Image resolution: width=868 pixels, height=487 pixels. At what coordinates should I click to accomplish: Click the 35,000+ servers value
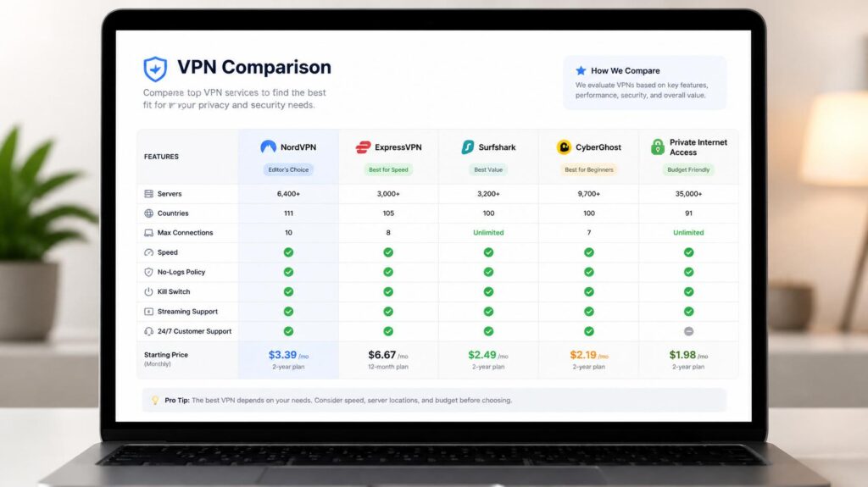point(688,194)
